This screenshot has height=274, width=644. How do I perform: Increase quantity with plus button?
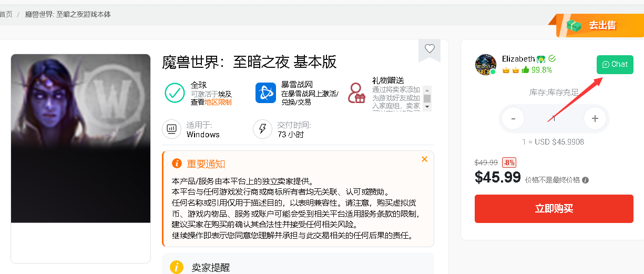click(595, 119)
